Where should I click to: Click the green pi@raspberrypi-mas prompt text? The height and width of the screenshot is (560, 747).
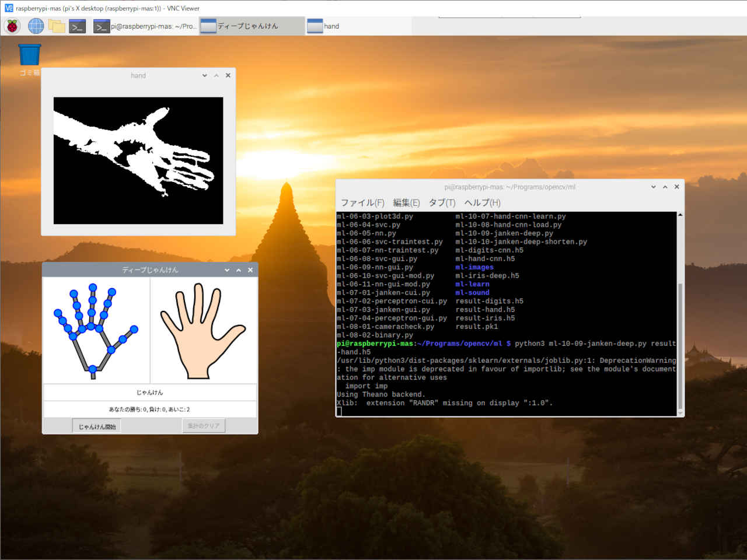[x=375, y=344]
